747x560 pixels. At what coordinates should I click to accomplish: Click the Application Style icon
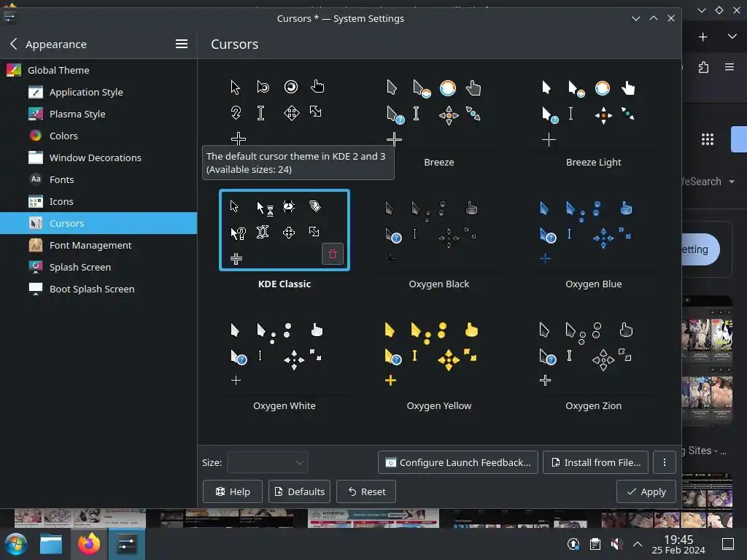[36, 92]
